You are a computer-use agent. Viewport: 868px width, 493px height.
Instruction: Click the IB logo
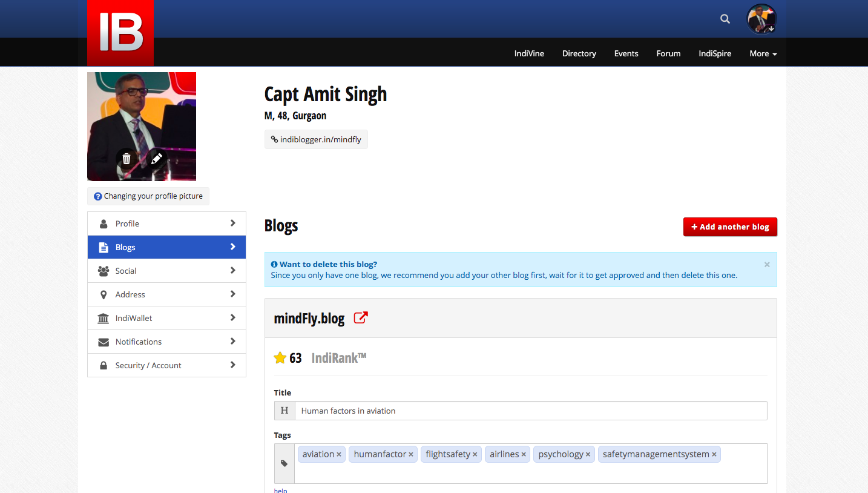[120, 33]
